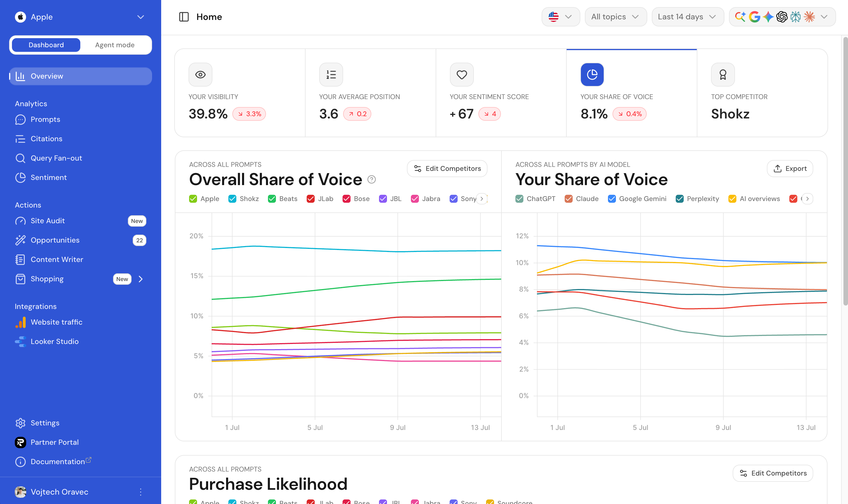
Task: Uncheck Apple in Overall Share of Voice legend
Action: click(x=193, y=199)
